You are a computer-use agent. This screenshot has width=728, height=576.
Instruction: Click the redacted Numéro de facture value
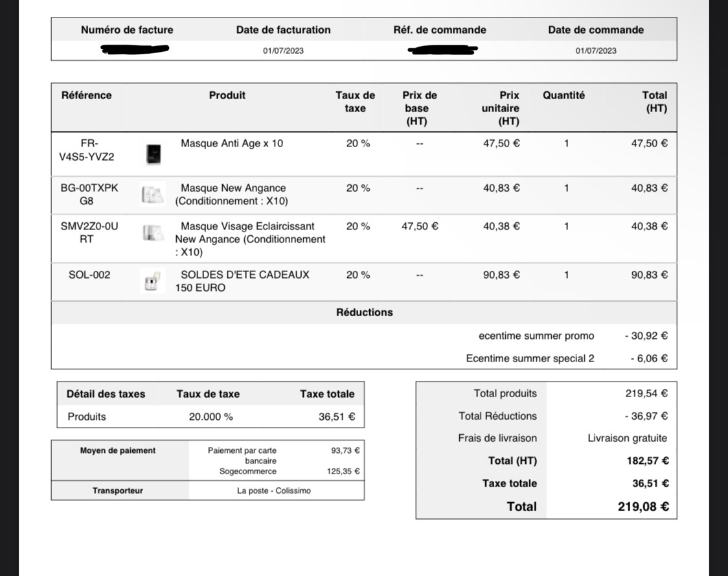[x=135, y=49]
